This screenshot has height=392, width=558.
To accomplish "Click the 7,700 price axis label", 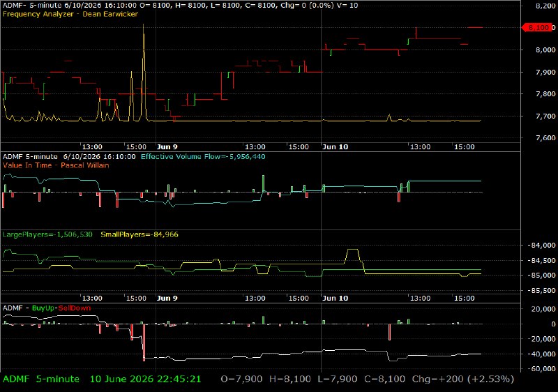I will tap(545, 116).
